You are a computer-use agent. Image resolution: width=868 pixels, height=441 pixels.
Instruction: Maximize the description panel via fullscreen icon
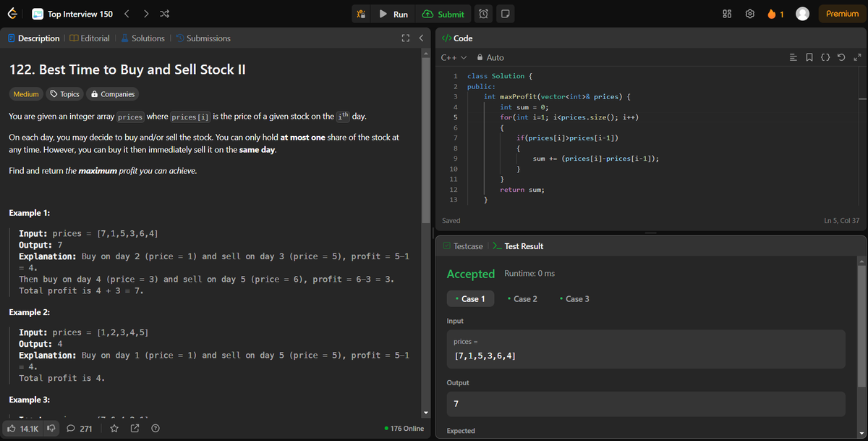(406, 38)
